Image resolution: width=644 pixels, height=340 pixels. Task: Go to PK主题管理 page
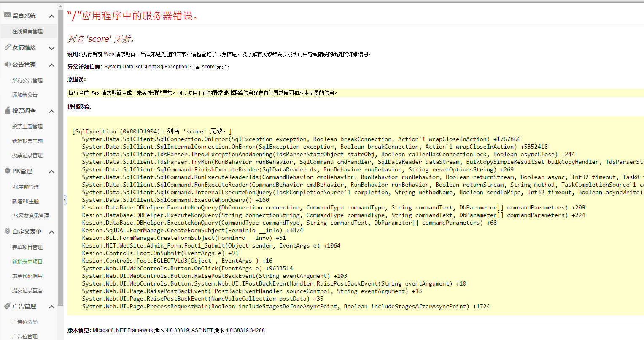pos(26,187)
